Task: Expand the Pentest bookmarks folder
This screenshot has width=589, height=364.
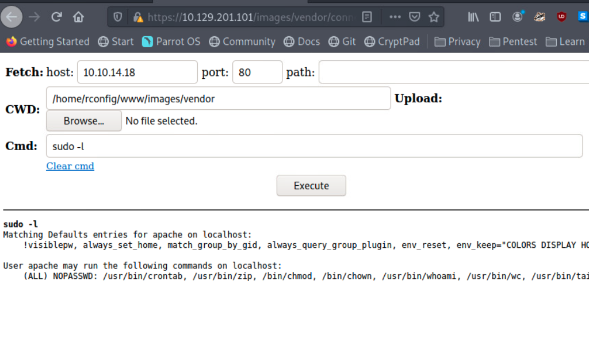Action: click(x=512, y=42)
